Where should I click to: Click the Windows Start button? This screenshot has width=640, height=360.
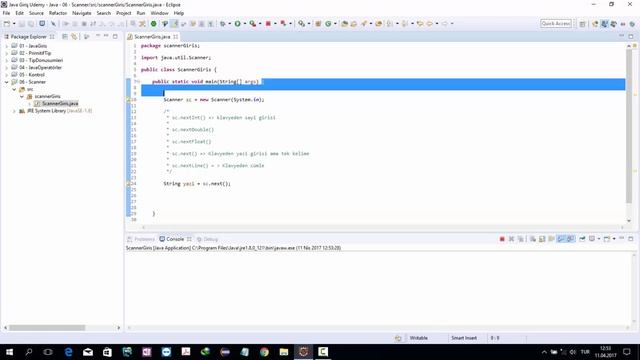pos(9,352)
